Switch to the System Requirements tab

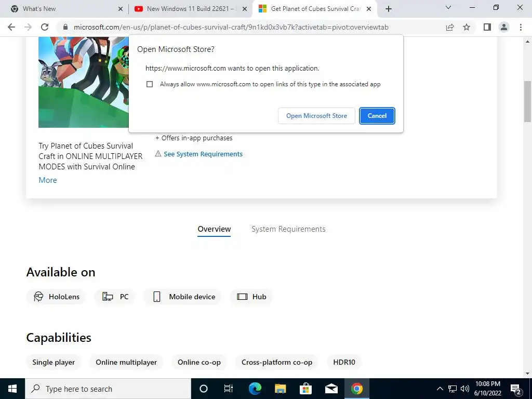tap(288, 229)
